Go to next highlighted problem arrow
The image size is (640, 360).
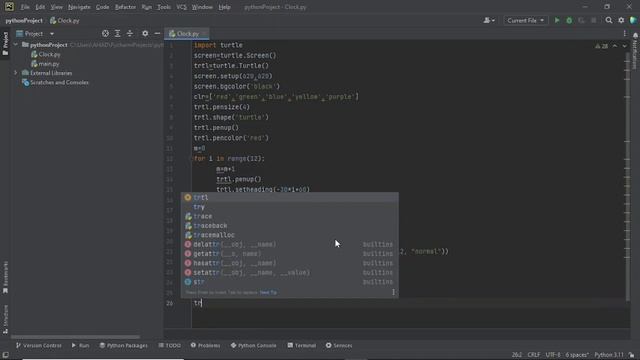[x=624, y=46]
